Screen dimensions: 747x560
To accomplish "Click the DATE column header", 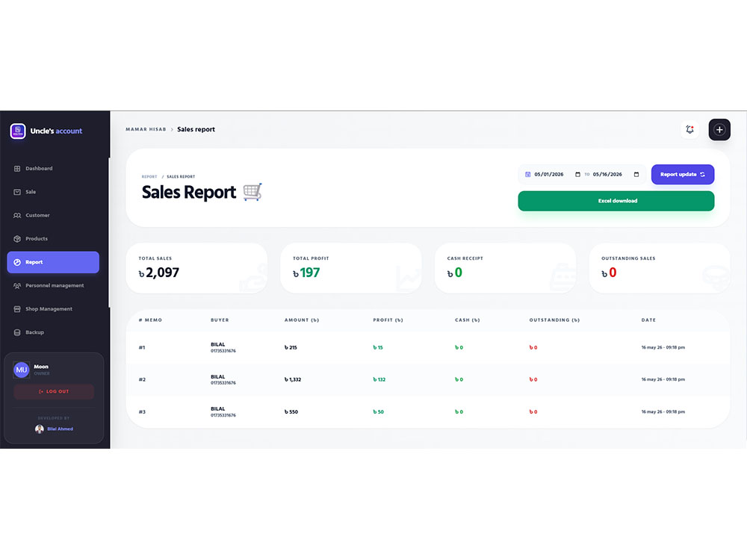I will tap(648, 320).
